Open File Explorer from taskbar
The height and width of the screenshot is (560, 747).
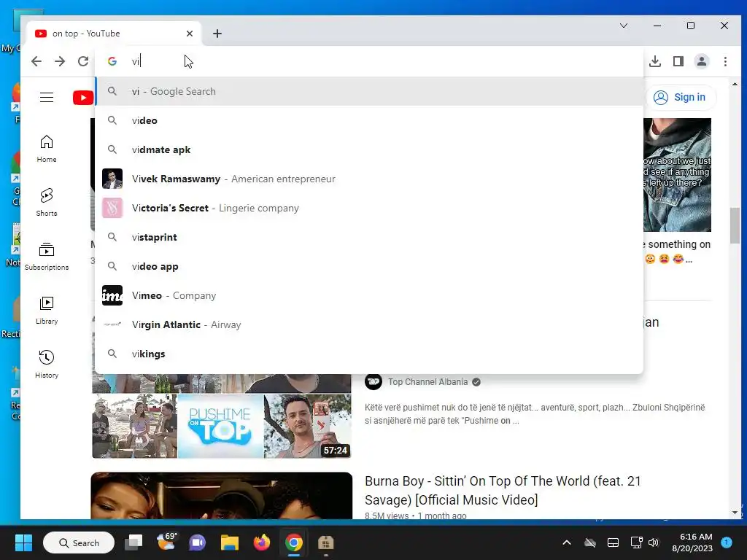pyautogui.click(x=230, y=542)
